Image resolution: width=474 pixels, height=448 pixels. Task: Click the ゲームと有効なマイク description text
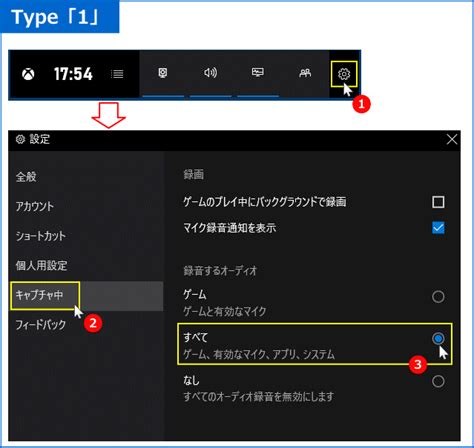(225, 311)
